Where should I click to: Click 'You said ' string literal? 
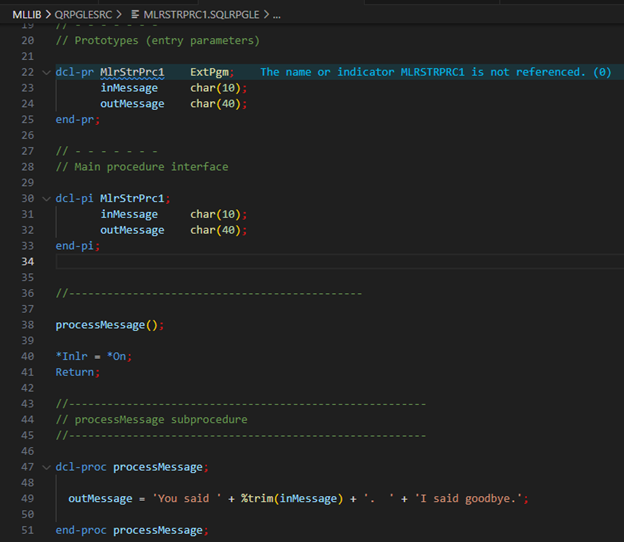point(187,499)
